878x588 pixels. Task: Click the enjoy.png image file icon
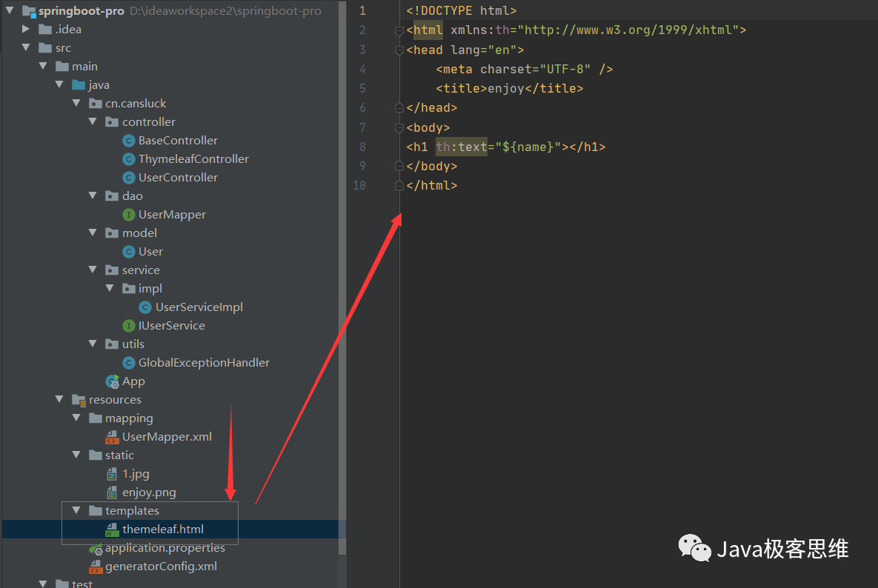click(112, 492)
